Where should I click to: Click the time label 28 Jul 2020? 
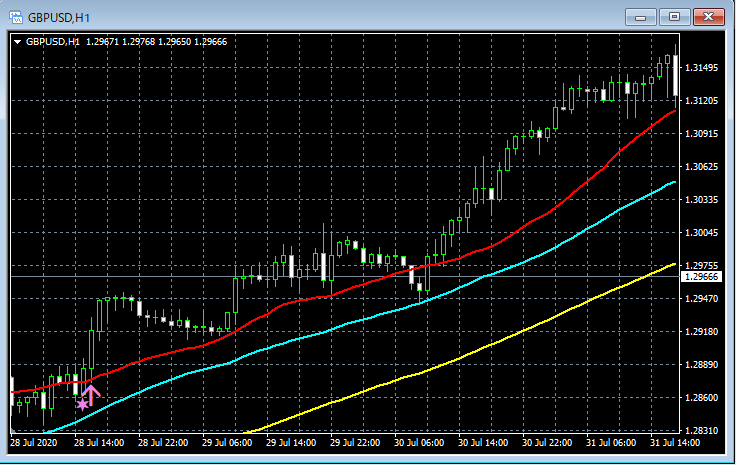[x=33, y=443]
